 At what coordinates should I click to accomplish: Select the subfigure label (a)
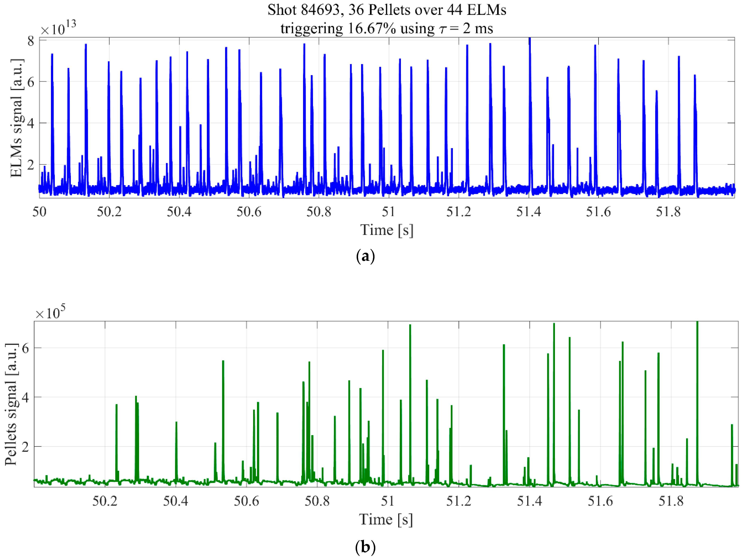coord(366,257)
